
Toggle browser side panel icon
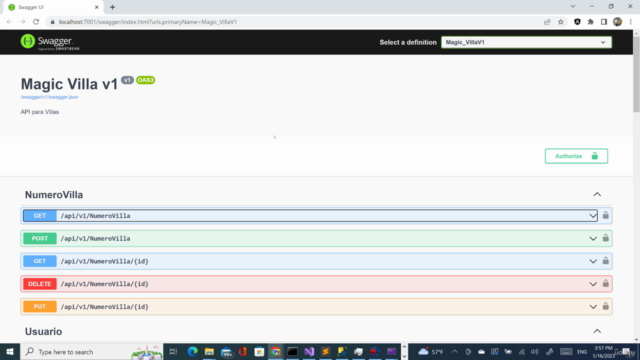(x=604, y=22)
